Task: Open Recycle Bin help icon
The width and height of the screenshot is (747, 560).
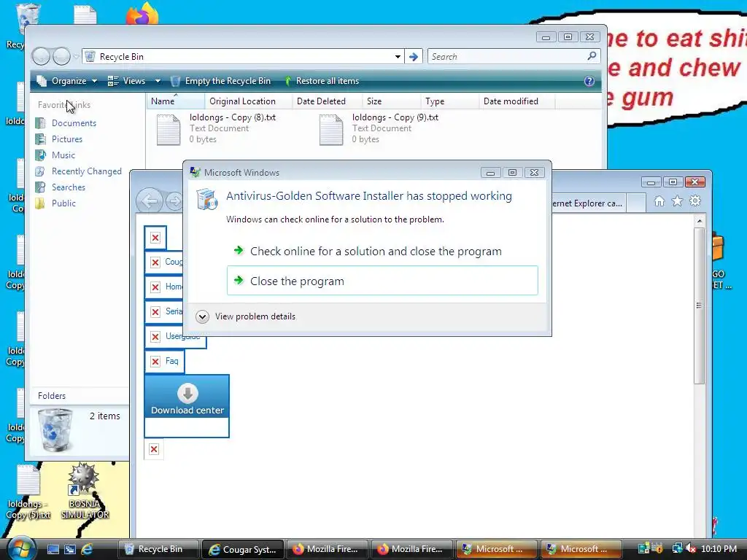Action: click(589, 81)
